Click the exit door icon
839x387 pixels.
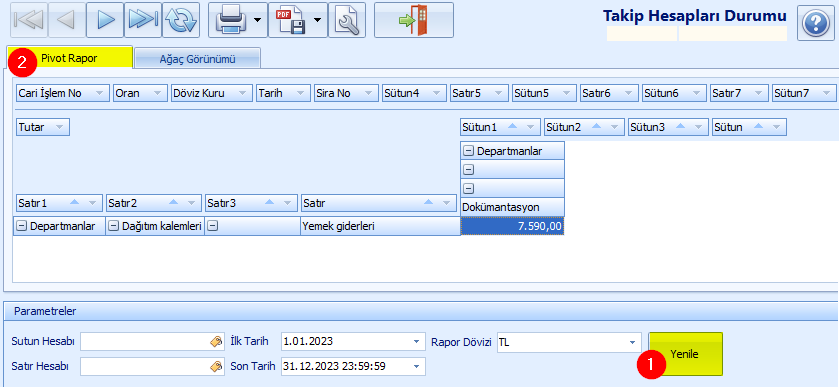[x=414, y=20]
